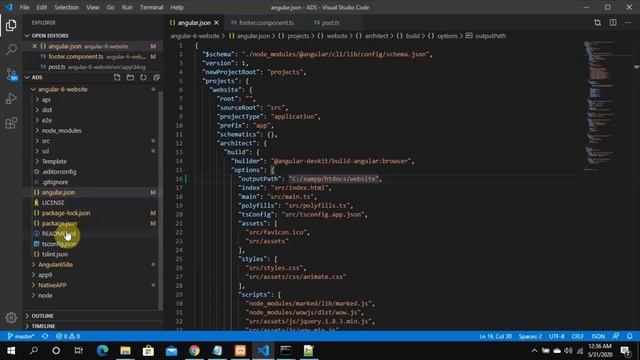640x360 pixels.
Task: Open editor More Actions ellipsis
Action: click(x=628, y=23)
